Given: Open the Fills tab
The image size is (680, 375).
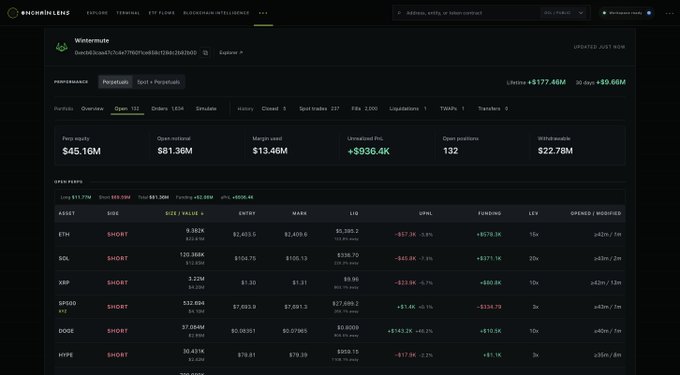Looking at the screenshot, I should pos(364,109).
